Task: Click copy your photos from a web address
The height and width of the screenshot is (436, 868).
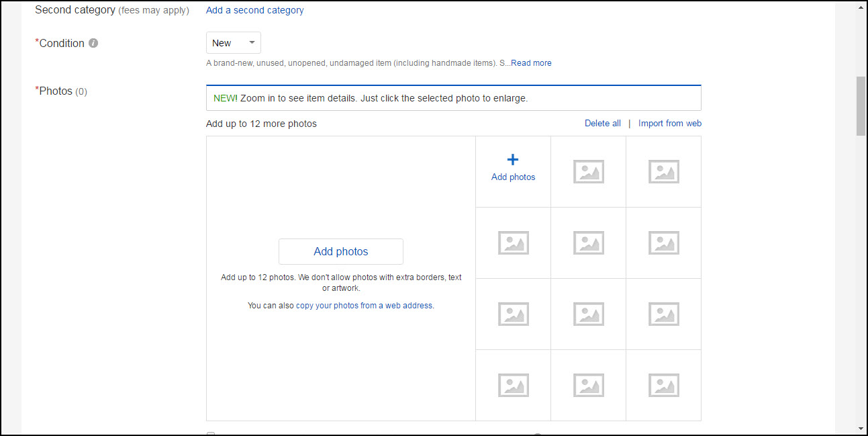Action: (x=364, y=305)
